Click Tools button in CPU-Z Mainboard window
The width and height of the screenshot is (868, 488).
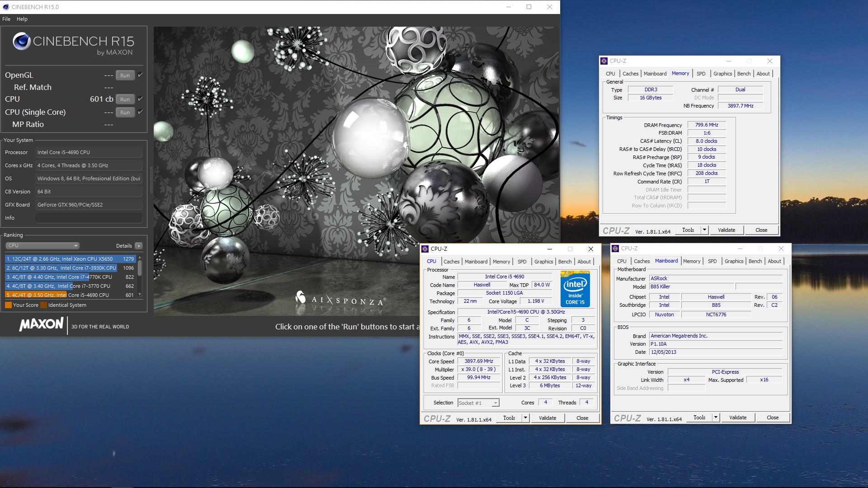(x=699, y=418)
